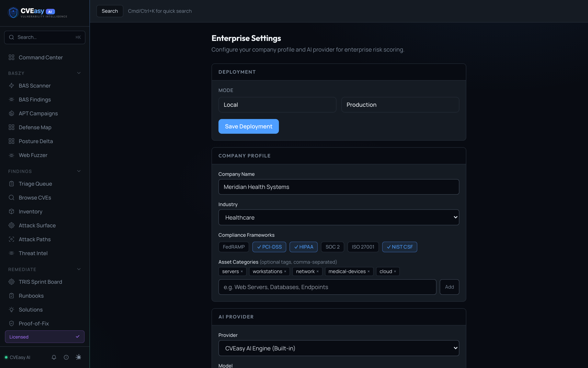Deselect the NIST CSF compliance framework

click(x=400, y=247)
